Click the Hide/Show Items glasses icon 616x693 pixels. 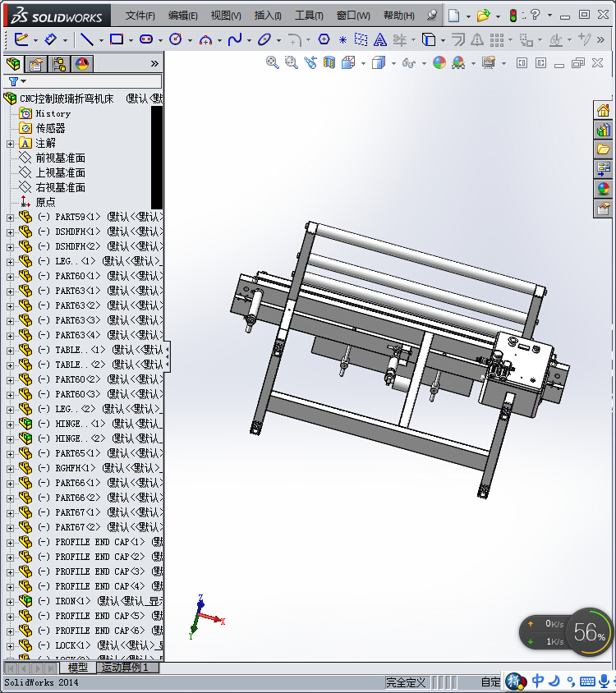point(409,63)
